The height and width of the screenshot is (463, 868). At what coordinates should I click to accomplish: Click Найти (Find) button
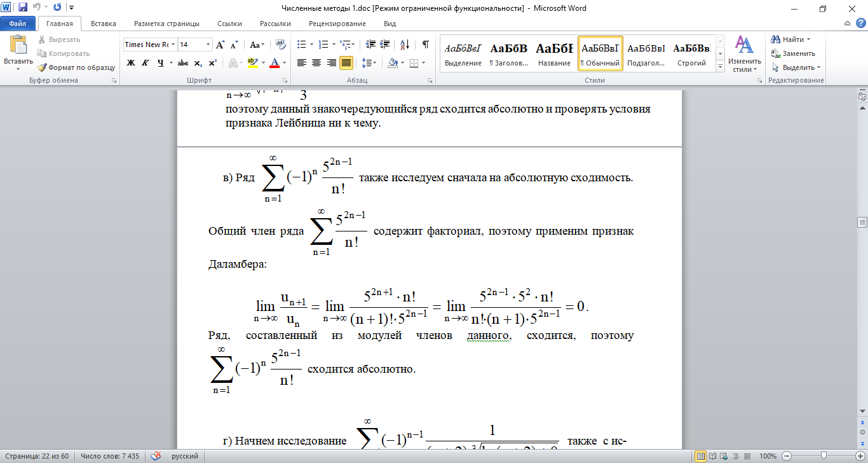coord(791,39)
